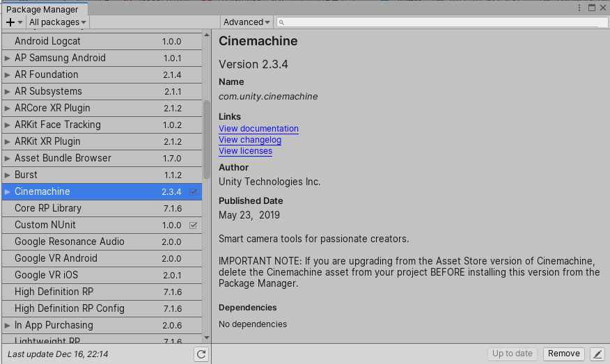
Task: Expand the AR Subsystems package arrow
Action: pyautogui.click(x=8, y=91)
